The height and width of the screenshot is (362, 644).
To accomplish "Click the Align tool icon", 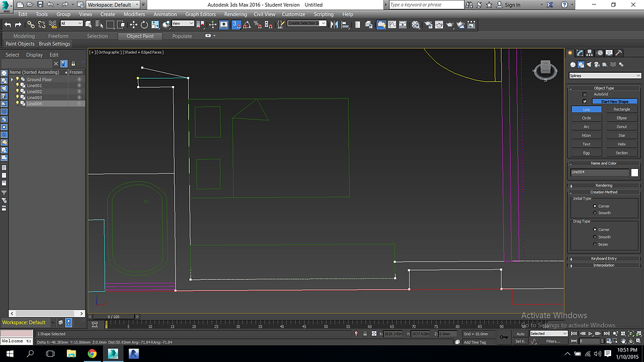I will click(x=345, y=25).
